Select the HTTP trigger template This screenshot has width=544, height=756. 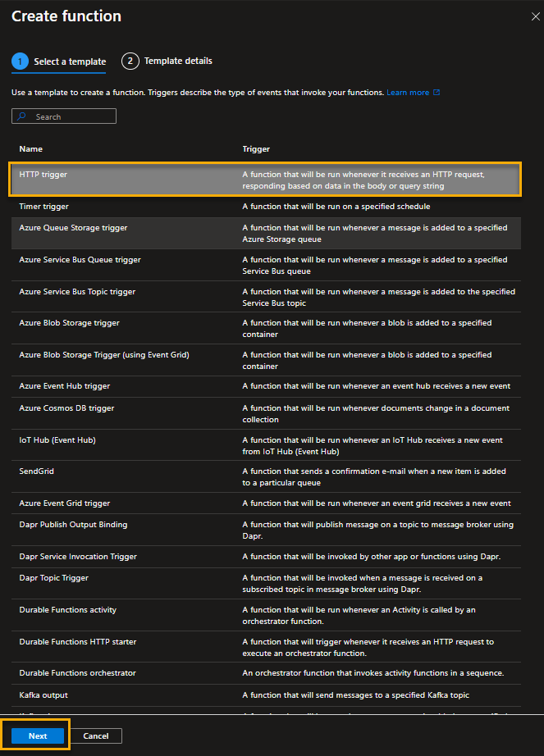coord(266,180)
